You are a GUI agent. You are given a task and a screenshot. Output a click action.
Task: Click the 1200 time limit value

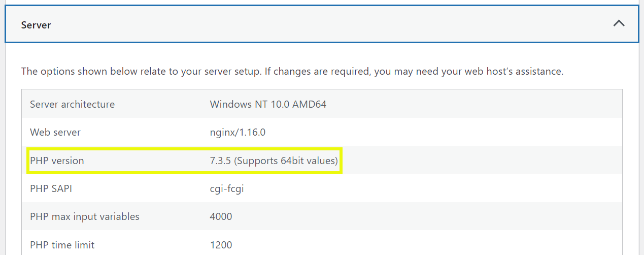(221, 245)
